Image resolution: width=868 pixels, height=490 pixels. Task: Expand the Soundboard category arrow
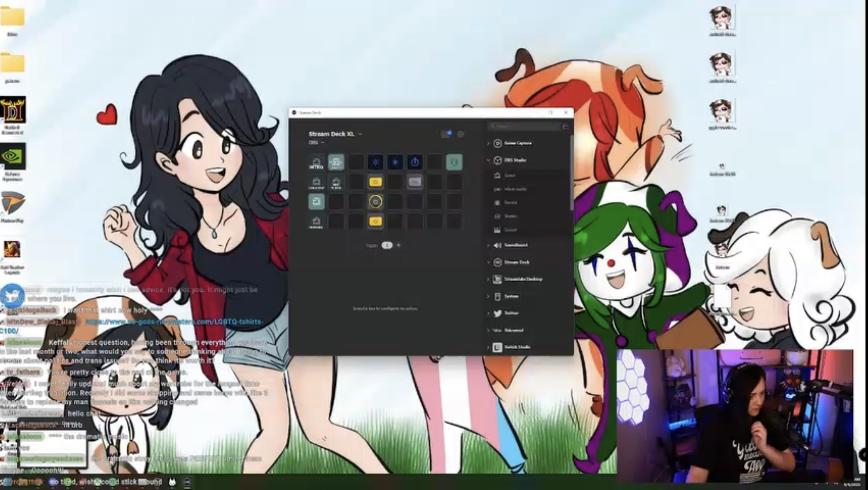click(488, 245)
